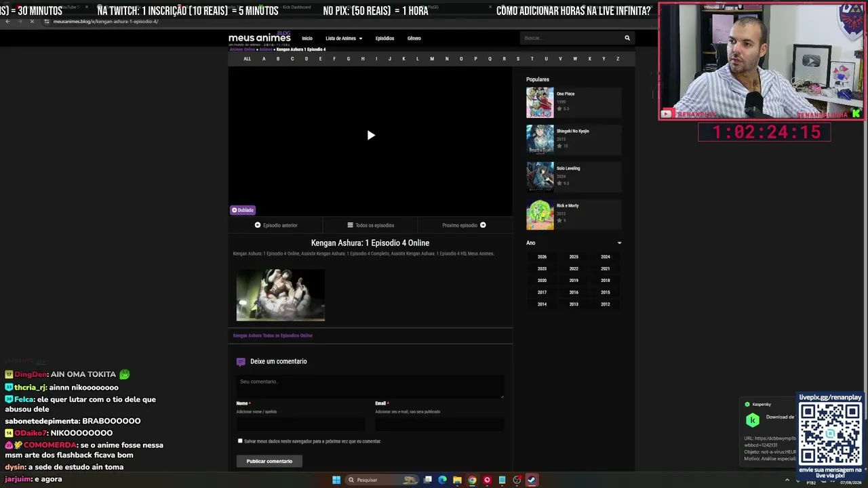Filter by year 2025

click(574, 257)
